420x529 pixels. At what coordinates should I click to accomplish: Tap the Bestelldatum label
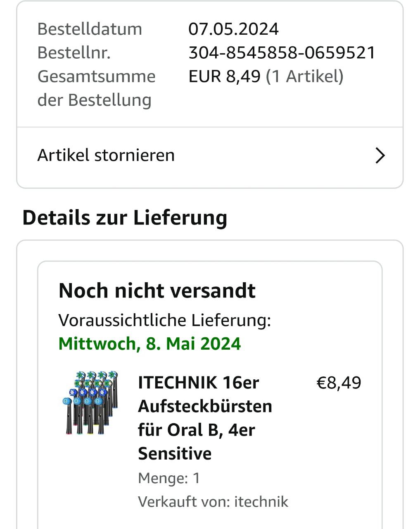point(90,29)
